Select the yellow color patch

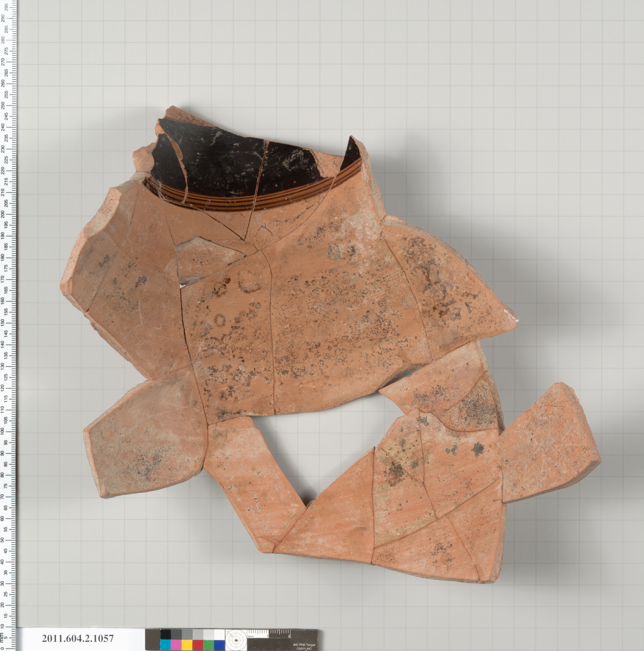coord(187,645)
